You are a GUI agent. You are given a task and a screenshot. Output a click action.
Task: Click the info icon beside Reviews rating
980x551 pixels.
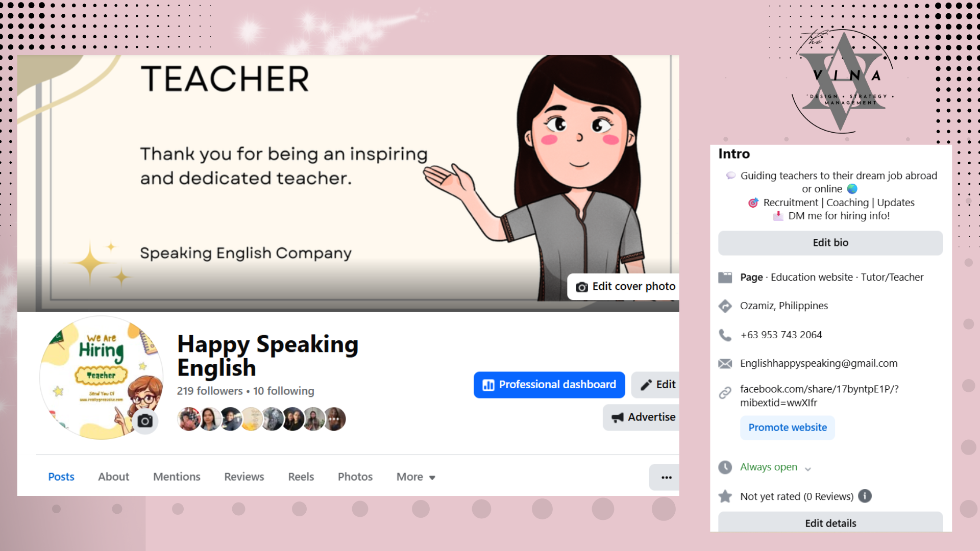coord(865,496)
